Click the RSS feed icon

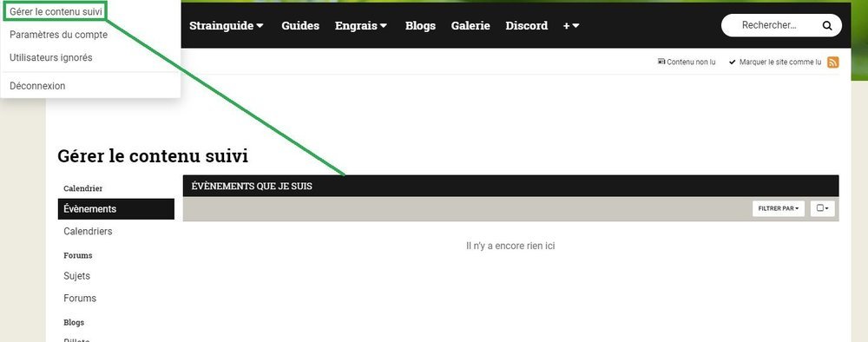(x=832, y=62)
